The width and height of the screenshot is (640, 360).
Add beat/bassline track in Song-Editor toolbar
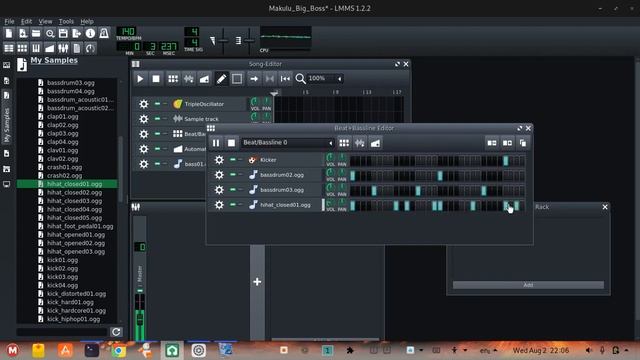tap(173, 79)
